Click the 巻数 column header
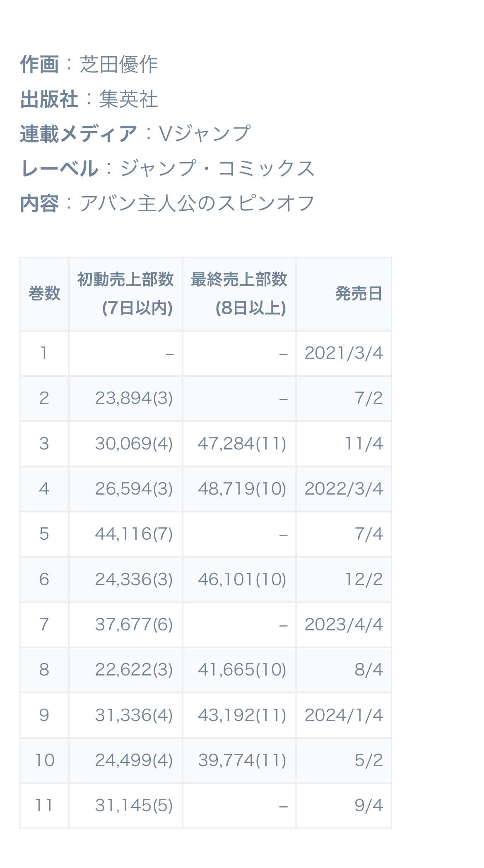Viewport: 484px width, 868px height. point(44,294)
